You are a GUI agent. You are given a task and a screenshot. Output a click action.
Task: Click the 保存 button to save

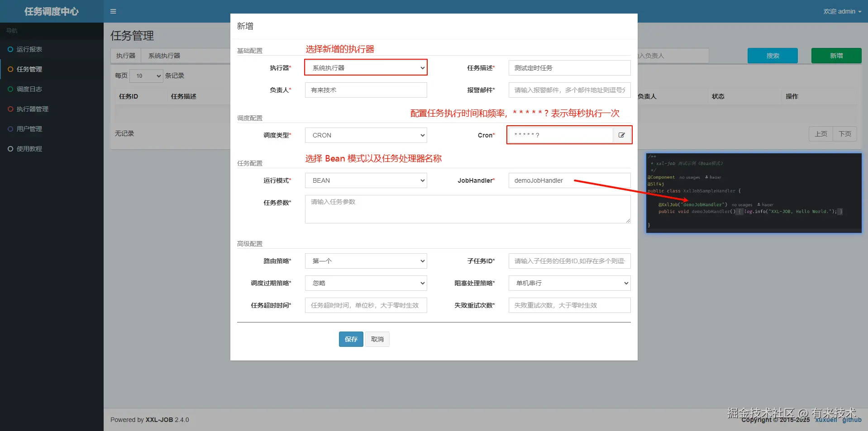(350, 339)
